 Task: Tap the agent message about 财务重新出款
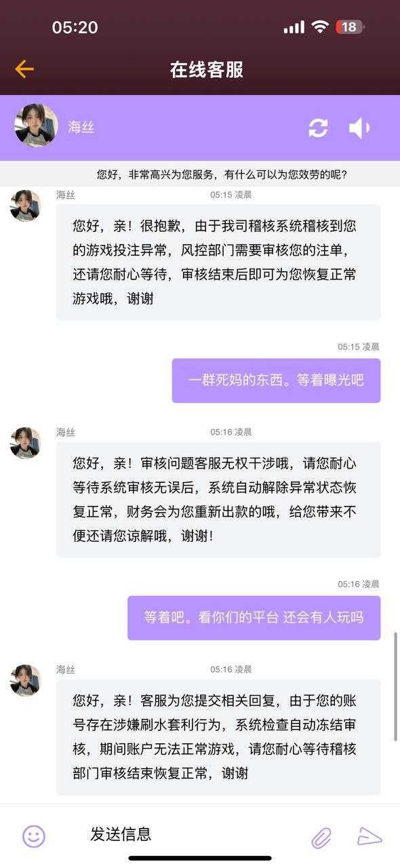pyautogui.click(x=218, y=500)
